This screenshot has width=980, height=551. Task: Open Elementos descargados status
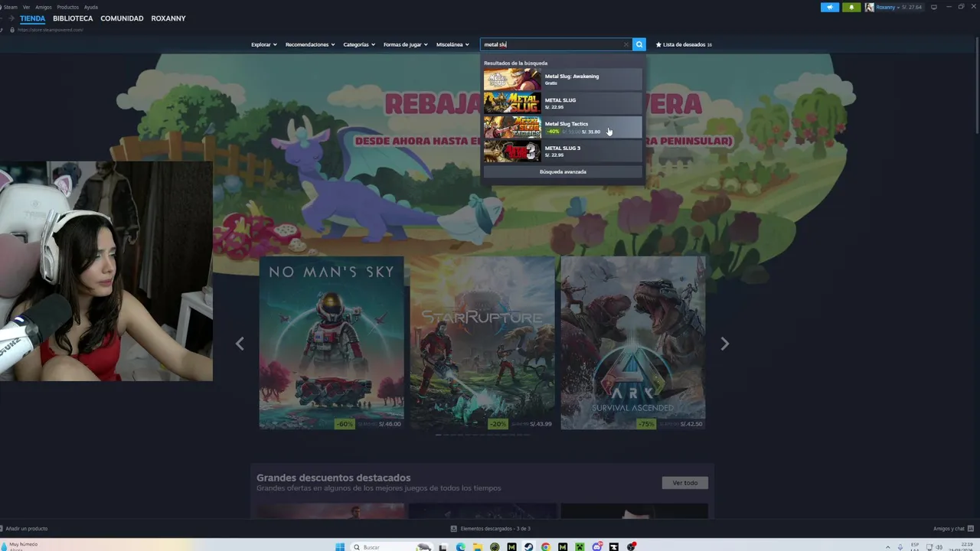tap(491, 529)
